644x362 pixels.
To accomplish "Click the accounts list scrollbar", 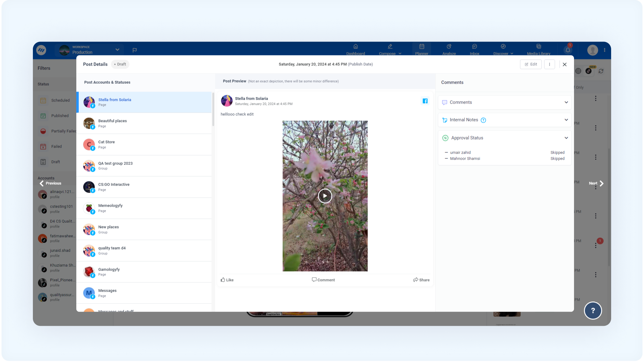I will pos(213,109).
